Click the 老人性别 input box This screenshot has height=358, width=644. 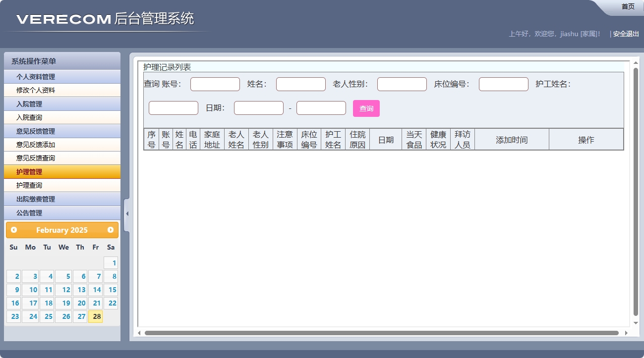[x=402, y=84]
